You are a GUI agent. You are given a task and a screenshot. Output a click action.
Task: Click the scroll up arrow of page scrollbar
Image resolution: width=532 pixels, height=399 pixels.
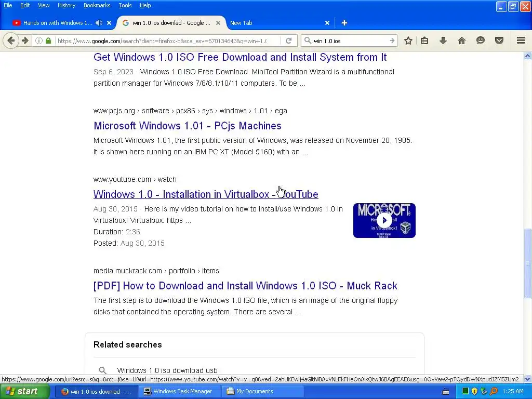528,56
